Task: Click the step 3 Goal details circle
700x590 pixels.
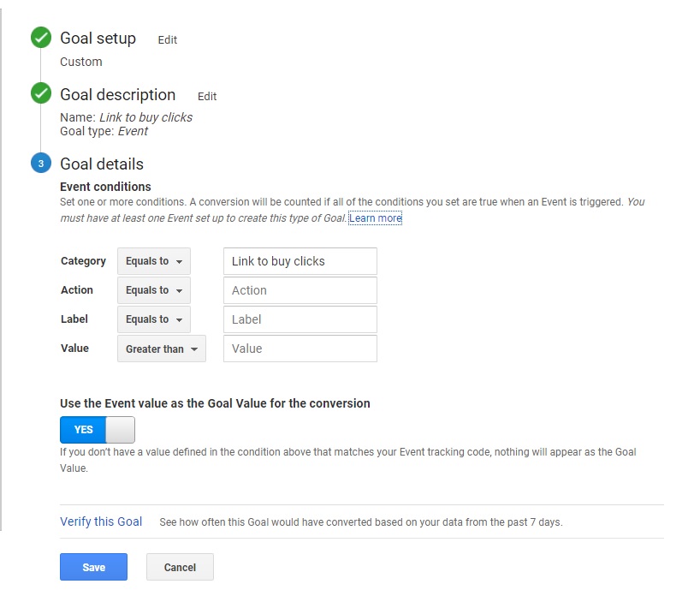Action: click(41, 164)
